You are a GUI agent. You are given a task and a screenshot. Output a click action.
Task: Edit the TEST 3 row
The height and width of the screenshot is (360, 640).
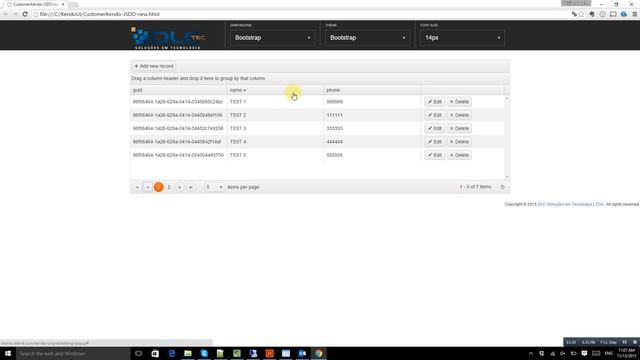434,128
